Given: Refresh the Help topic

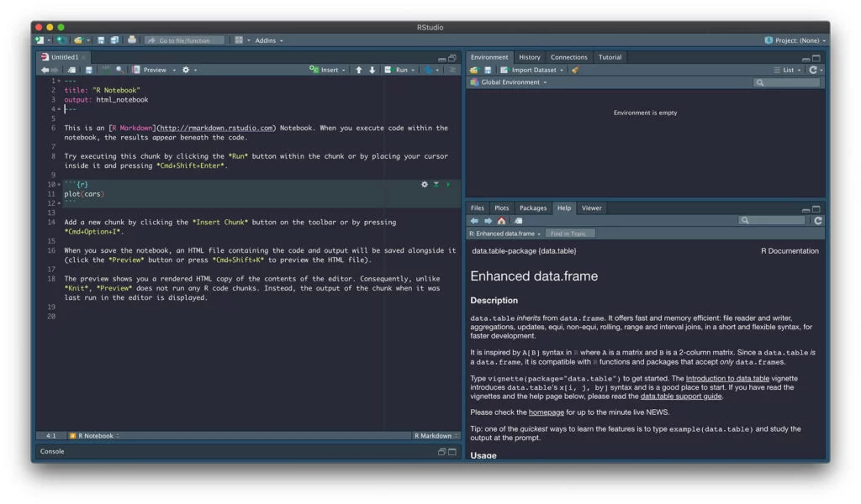Looking at the screenshot, I should pos(818,220).
